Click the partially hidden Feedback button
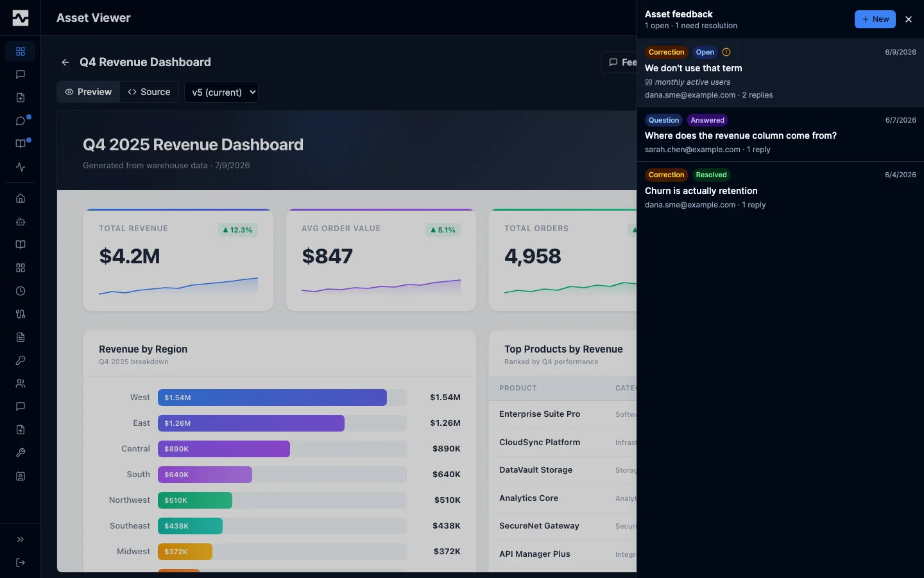 pyautogui.click(x=619, y=62)
